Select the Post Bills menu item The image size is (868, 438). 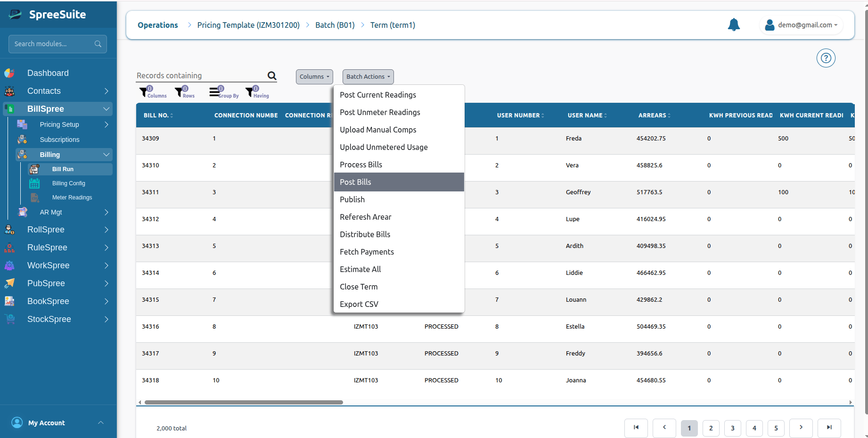399,182
